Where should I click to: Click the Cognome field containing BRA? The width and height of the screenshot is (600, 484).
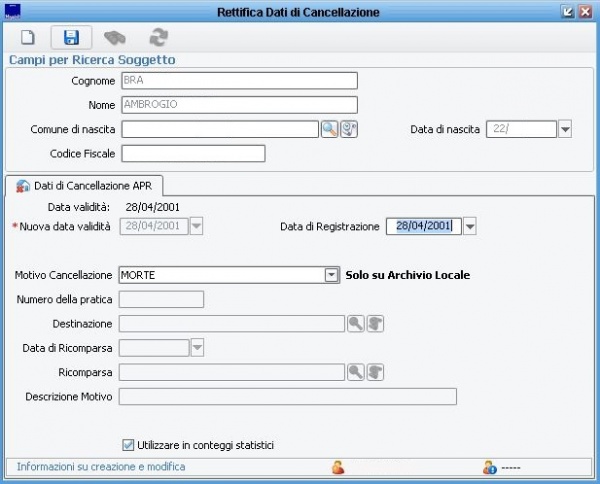[x=240, y=81]
